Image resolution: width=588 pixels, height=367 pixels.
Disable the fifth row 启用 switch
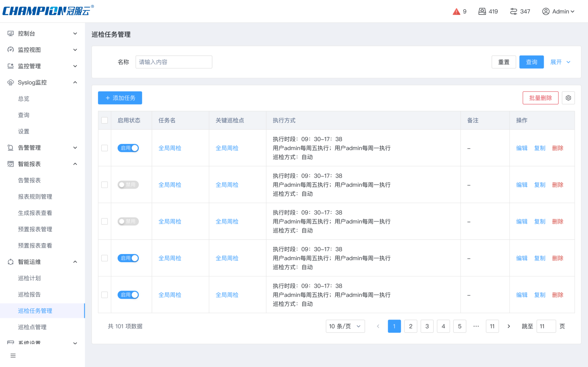coord(128,295)
